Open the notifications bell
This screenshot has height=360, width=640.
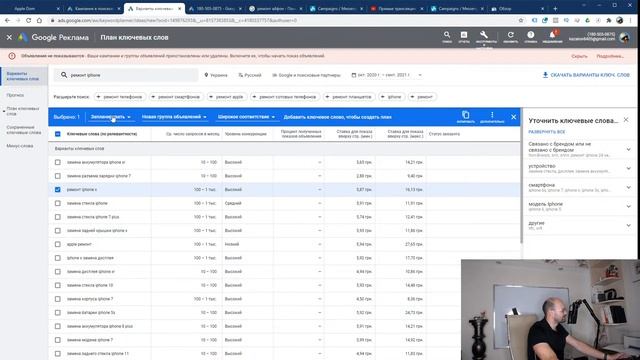point(552,36)
